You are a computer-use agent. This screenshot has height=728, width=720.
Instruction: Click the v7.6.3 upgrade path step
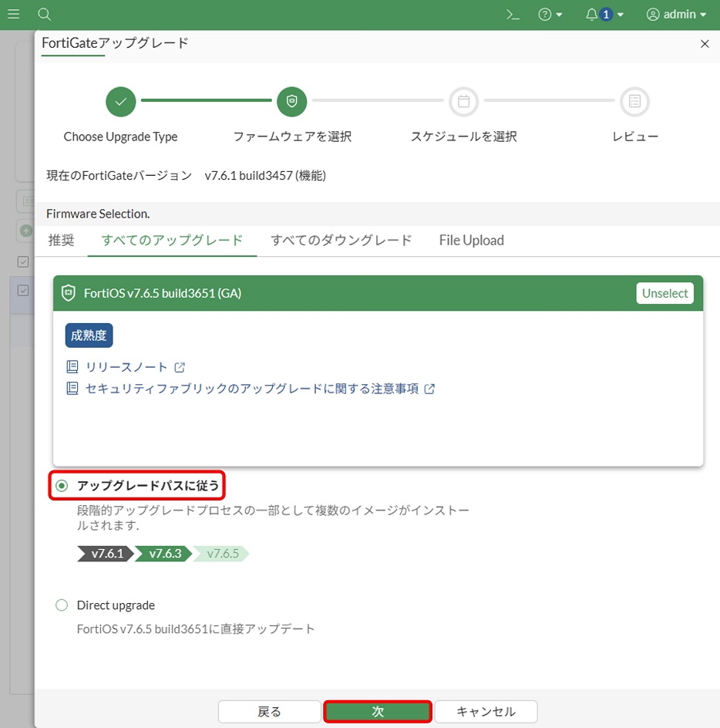pyautogui.click(x=164, y=554)
